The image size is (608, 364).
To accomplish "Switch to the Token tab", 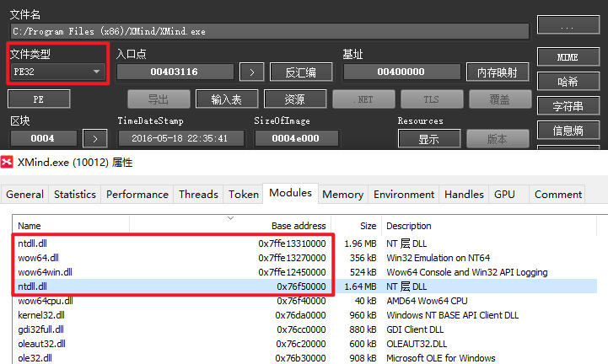I will 244,194.
